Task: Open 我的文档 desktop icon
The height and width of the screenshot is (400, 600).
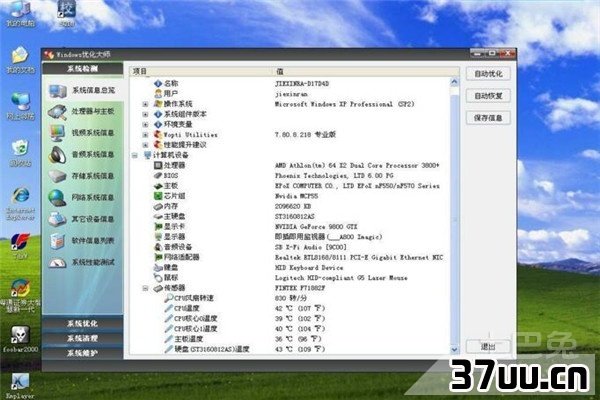Action: pos(21,60)
